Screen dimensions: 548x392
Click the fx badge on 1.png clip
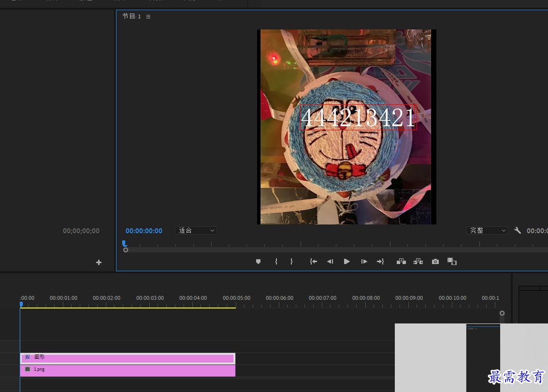point(28,369)
